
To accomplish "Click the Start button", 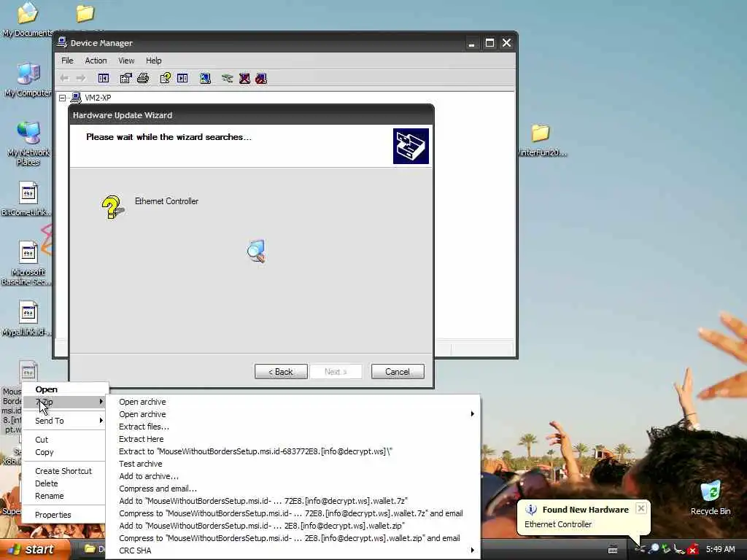I will pos(34,550).
